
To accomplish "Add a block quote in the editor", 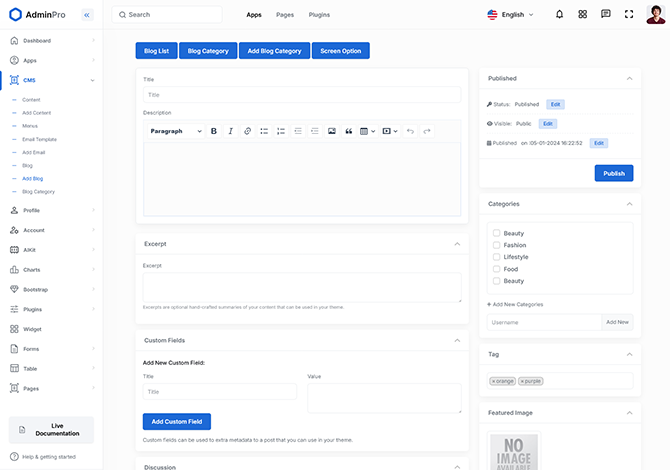I will click(x=348, y=131).
